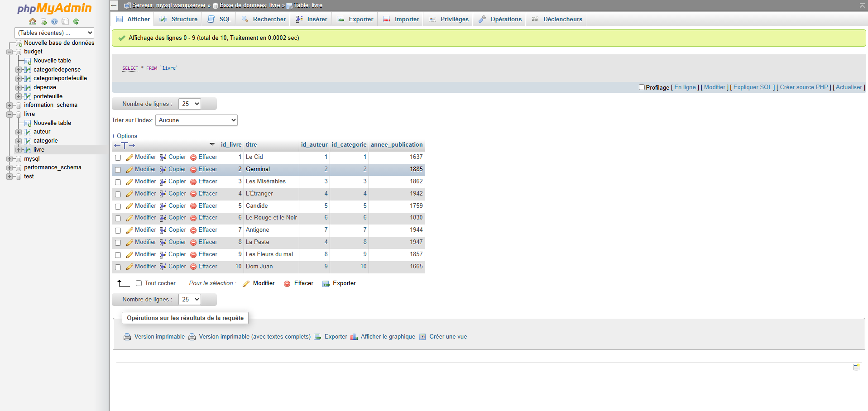This screenshot has height=411, width=868.
Task: Open Afficher le graphique for the results
Action: (x=383, y=337)
